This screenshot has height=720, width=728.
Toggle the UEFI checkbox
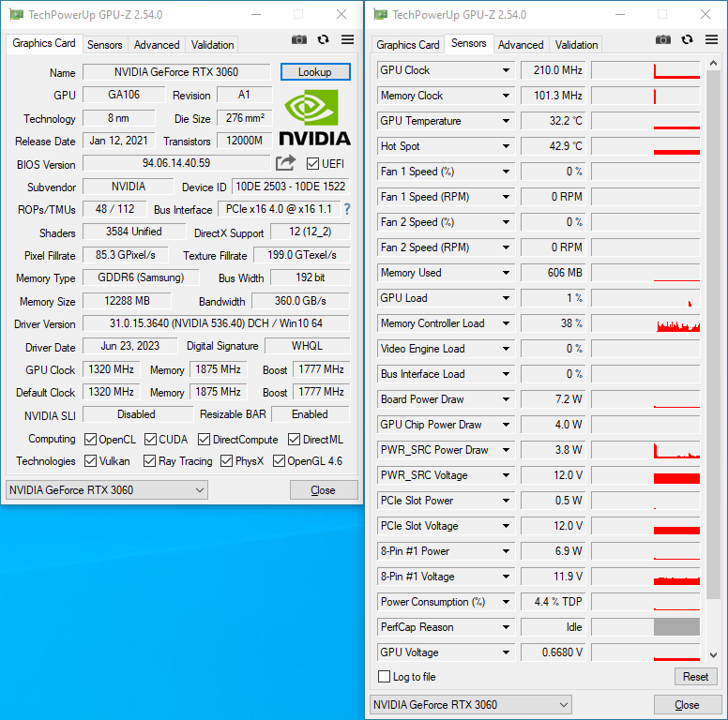tap(313, 164)
